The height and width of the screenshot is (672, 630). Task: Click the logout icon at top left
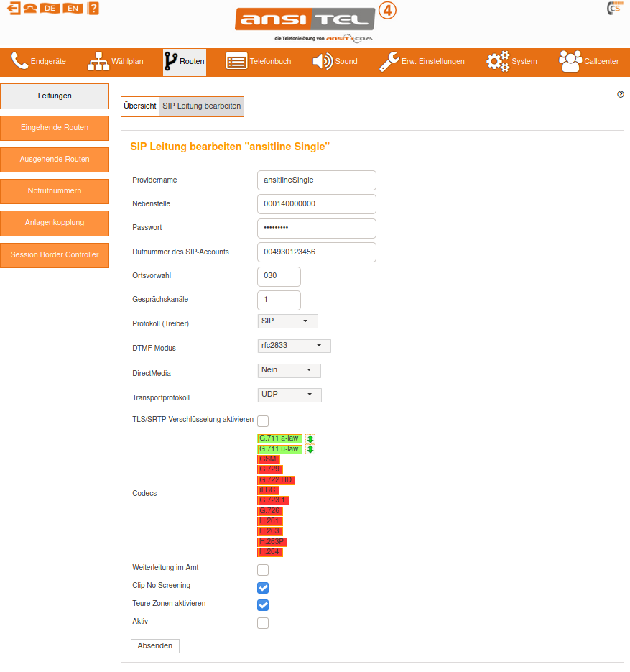point(14,9)
